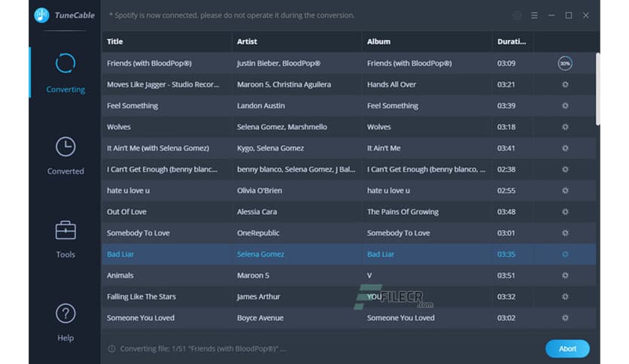
Task: Click status icon for Bad Liar row
Action: point(565,254)
